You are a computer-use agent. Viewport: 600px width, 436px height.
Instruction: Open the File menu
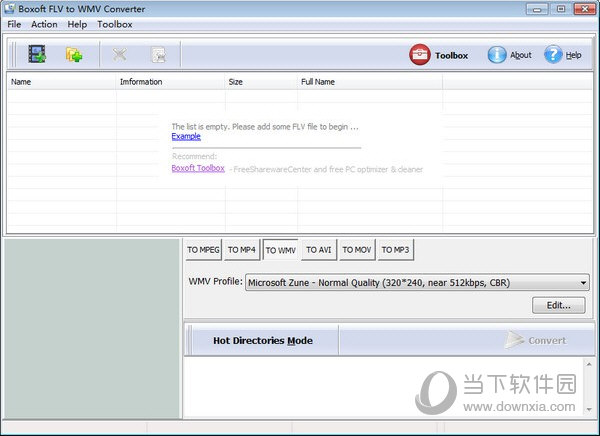14,24
